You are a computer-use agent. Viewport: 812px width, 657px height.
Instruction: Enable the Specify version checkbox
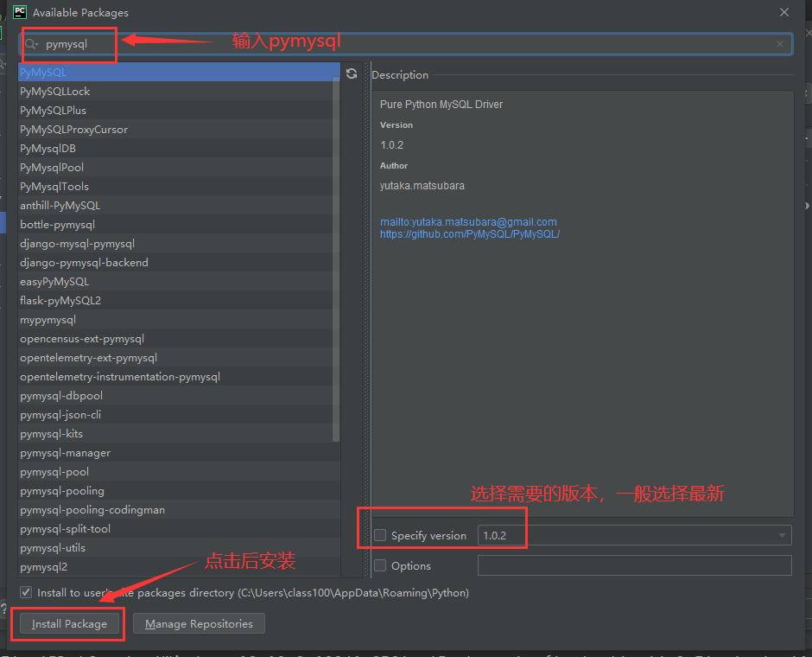click(380, 535)
